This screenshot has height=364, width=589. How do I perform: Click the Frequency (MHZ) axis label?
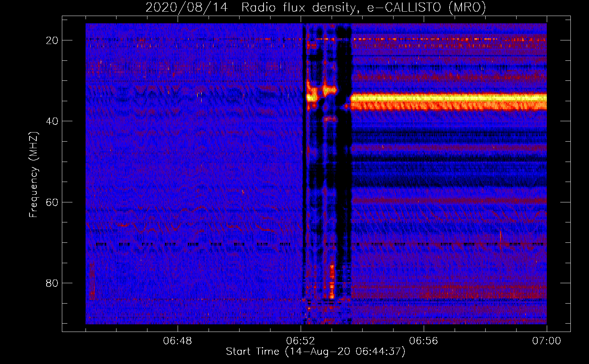pyautogui.click(x=33, y=175)
